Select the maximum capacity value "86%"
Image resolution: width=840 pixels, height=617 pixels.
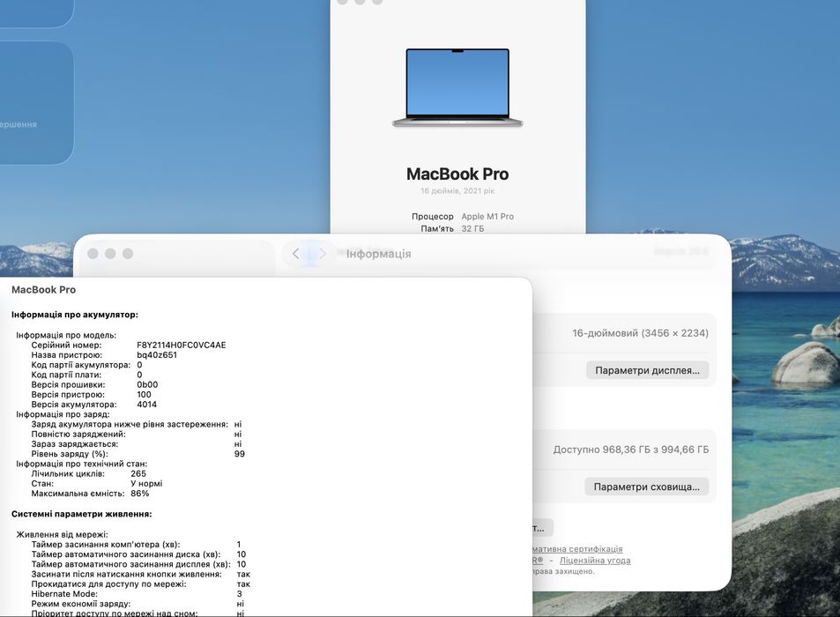[140, 494]
